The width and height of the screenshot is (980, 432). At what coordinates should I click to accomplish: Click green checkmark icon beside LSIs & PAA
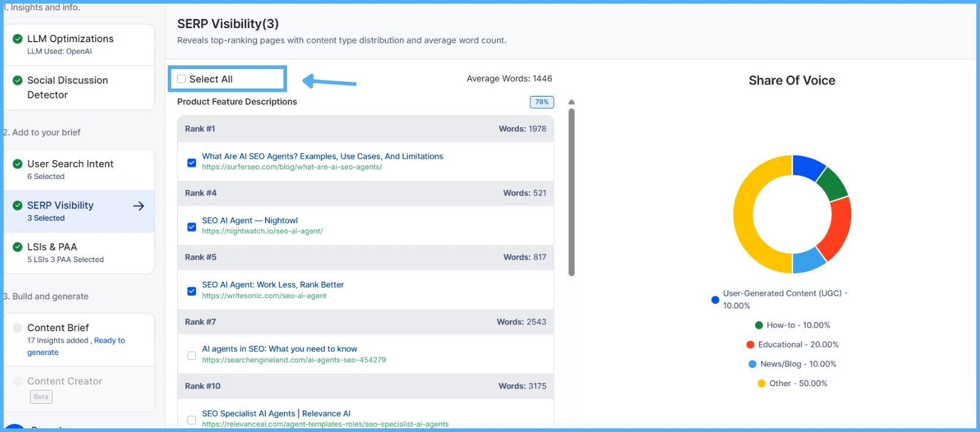[x=18, y=247]
